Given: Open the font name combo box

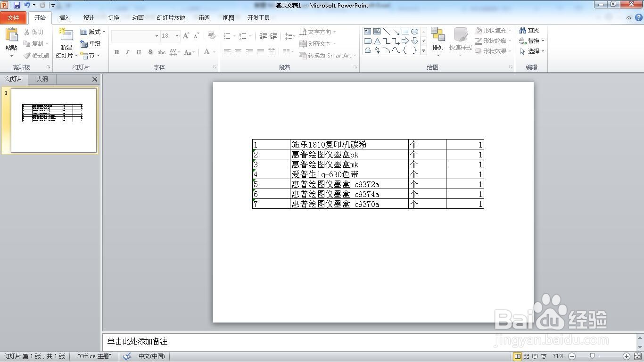Looking at the screenshot, I should coord(135,36).
